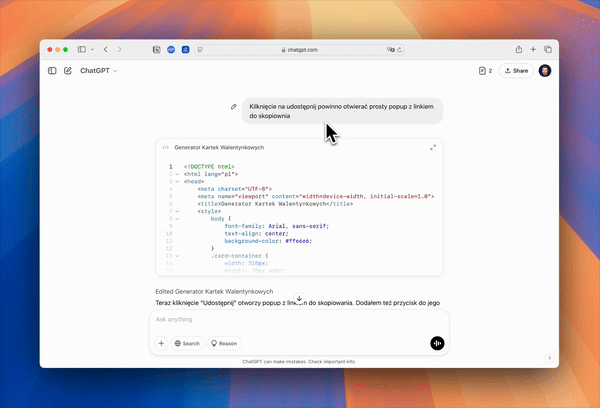The width and height of the screenshot is (600, 408).
Task: Click the title tag code line
Action: [275, 204]
